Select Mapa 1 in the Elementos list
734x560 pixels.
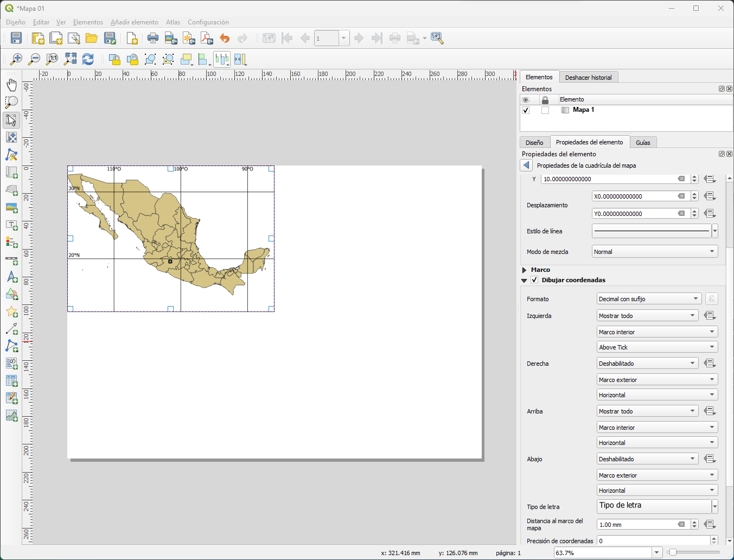pyautogui.click(x=583, y=110)
